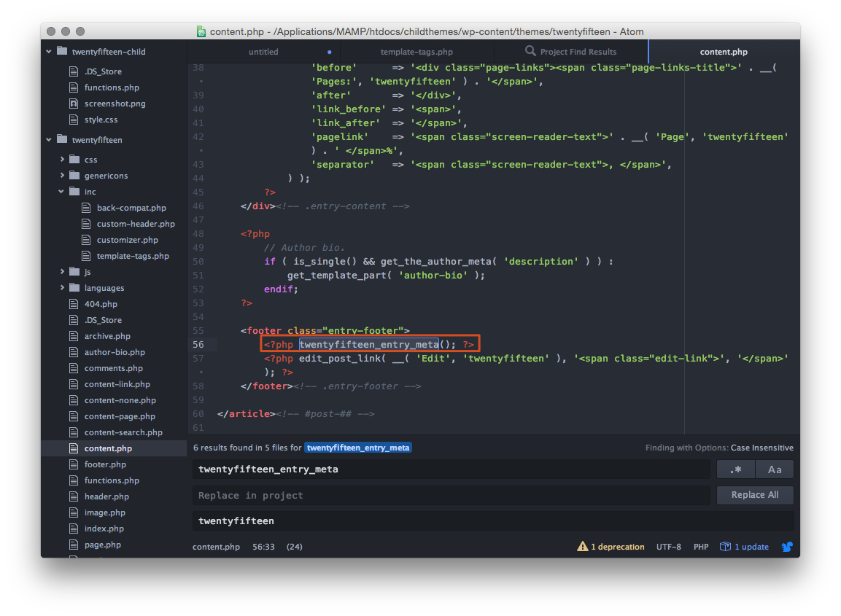Collapse the inc folder arrow

61,192
